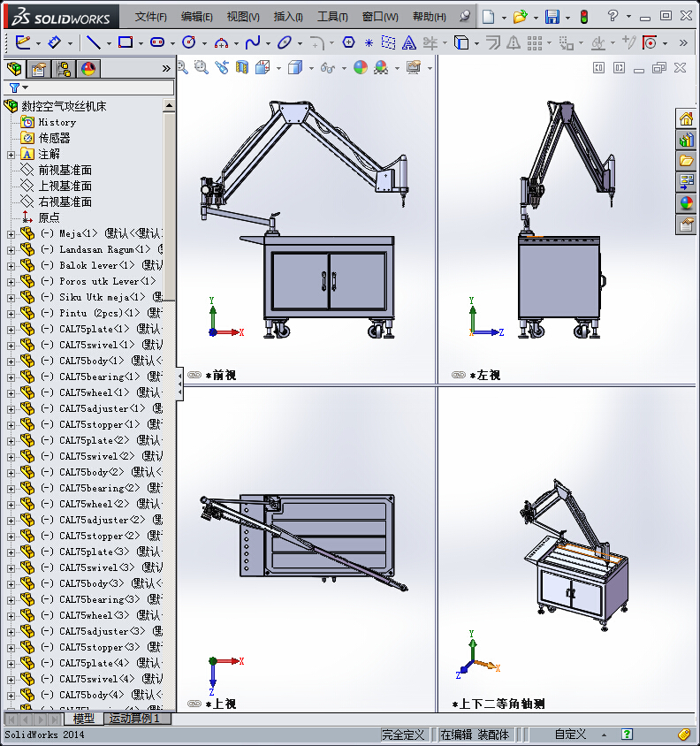Image resolution: width=700 pixels, height=746 pixels.
Task: Click the 自定义 unit system status
Action: click(571, 735)
